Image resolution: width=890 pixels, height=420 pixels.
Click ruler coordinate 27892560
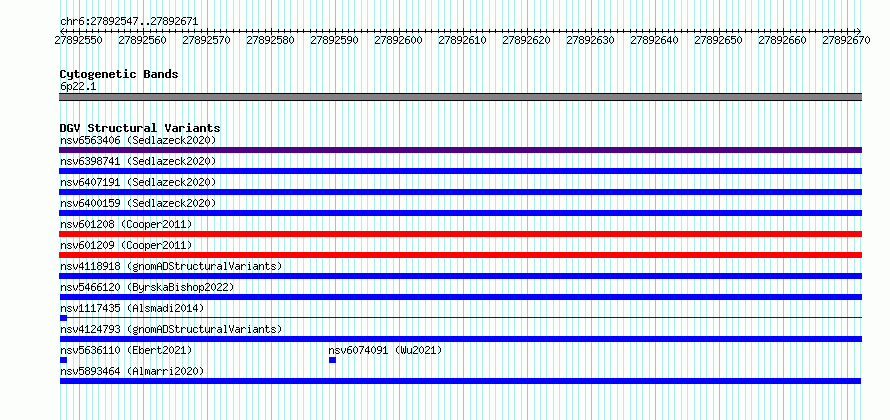[142, 40]
